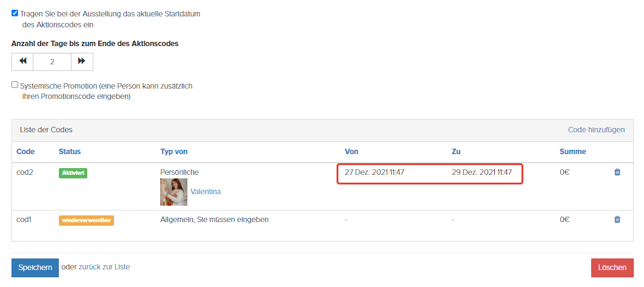The image size is (644, 287).
Task: Open Valentina's profile photo thumbnail
Action: 173,192
